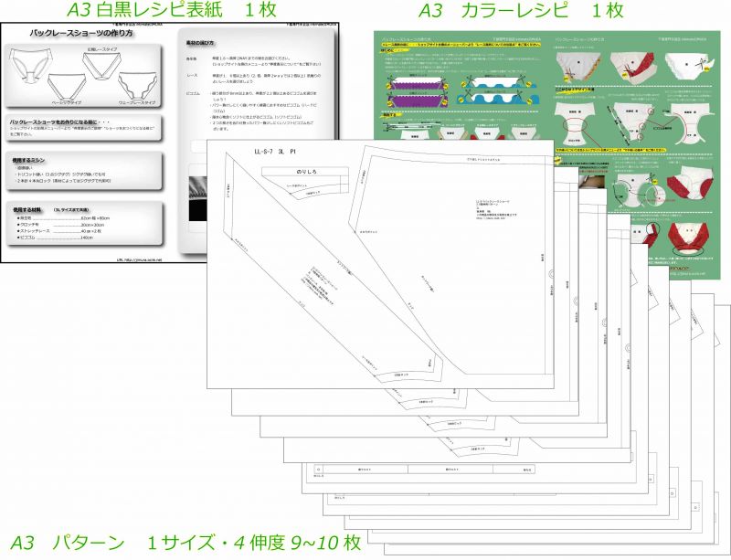Click the 'LL-S-7 3L P1' pattern label
Viewport: 731px width, 560px height.
point(275,152)
